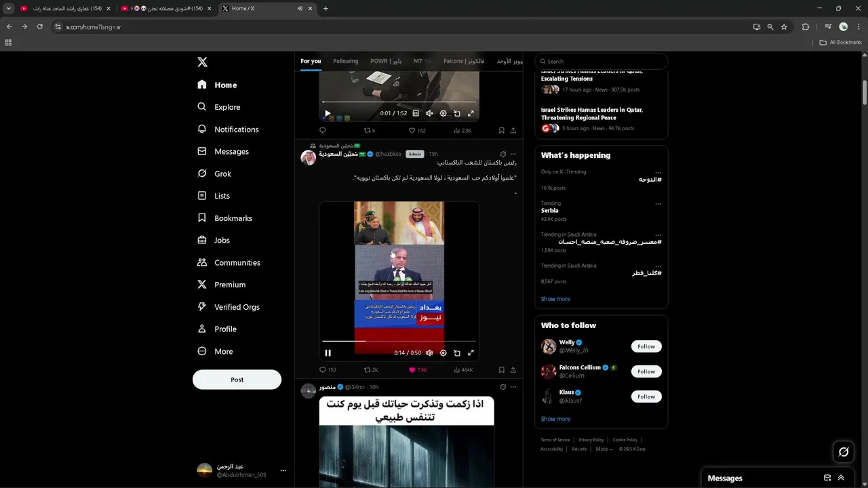Play the top video at 0:01
The image size is (868, 488).
click(x=328, y=113)
